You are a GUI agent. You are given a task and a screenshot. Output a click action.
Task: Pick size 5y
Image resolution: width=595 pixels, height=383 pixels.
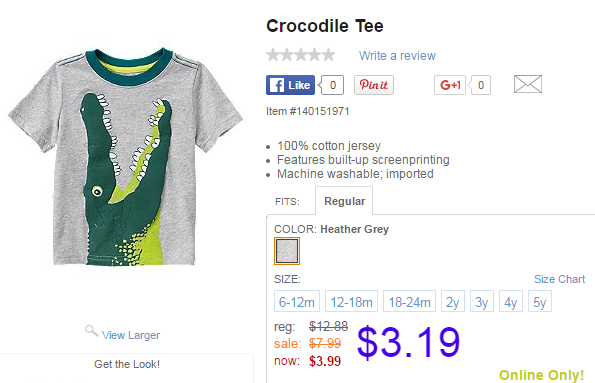click(x=540, y=301)
